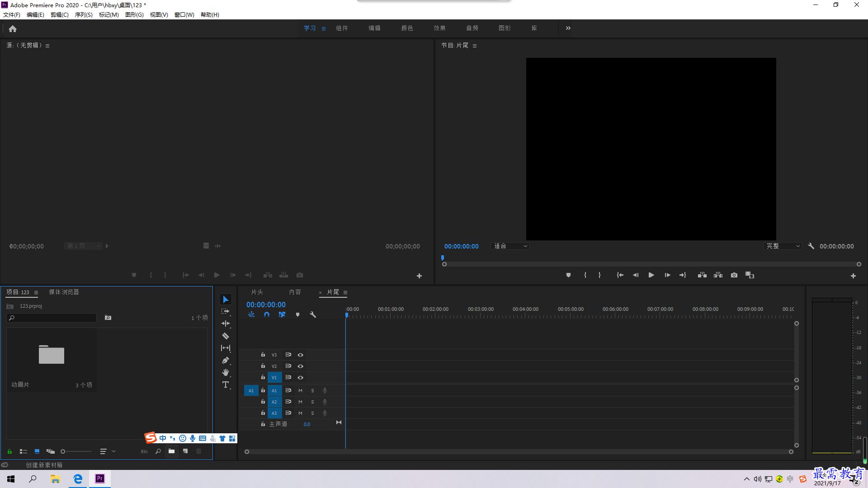Image resolution: width=868 pixels, height=488 pixels.
Task: Open sort icons dropdown in Project panel
Action: [107, 451]
